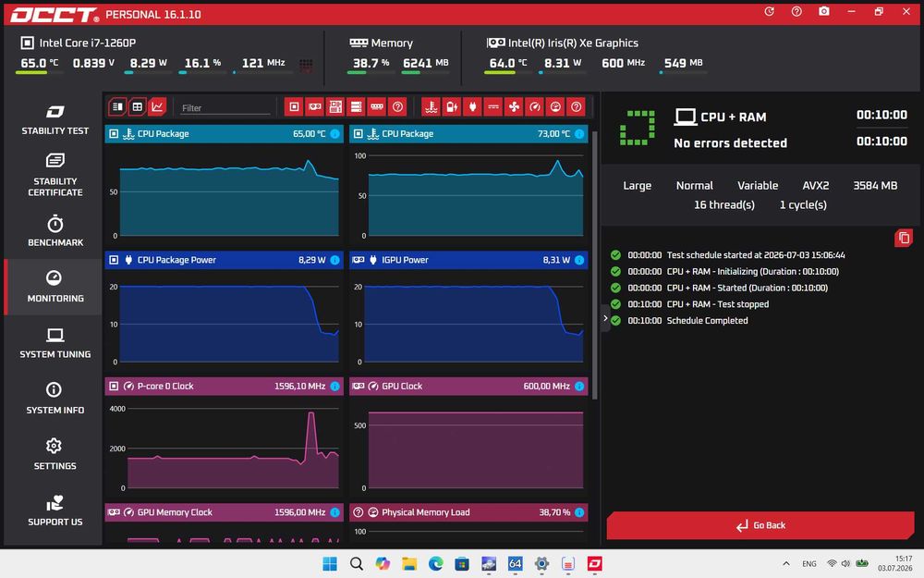
Task: Click the sensor graph list vertical scrollbar
Action: point(594,265)
